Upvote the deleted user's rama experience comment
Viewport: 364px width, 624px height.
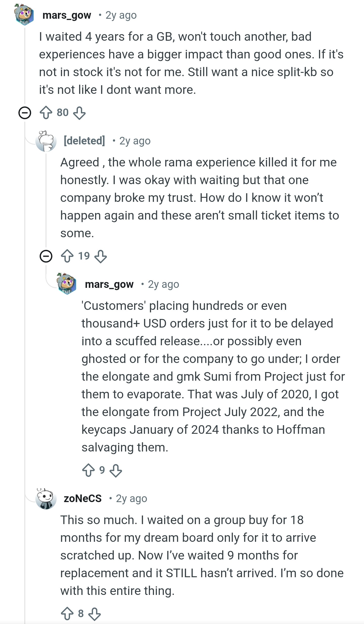coord(67,256)
